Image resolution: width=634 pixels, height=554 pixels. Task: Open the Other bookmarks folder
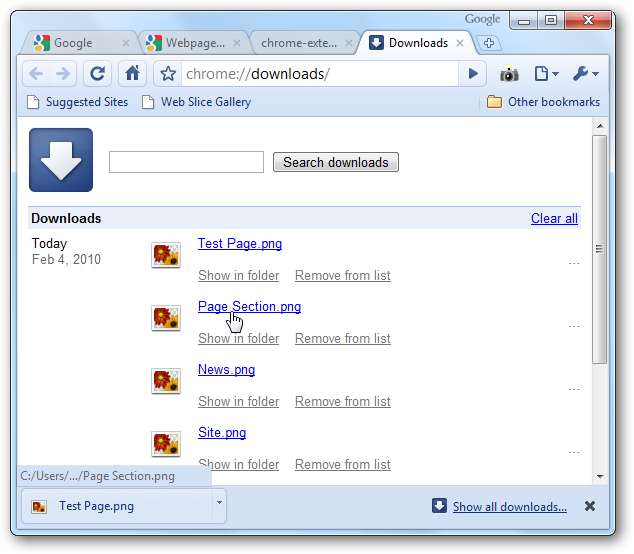click(543, 102)
